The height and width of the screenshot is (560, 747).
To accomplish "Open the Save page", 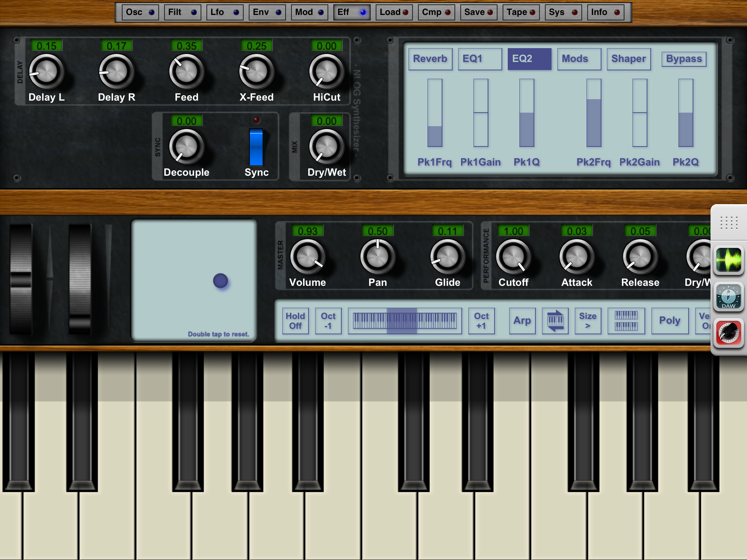I will tap(479, 12).
